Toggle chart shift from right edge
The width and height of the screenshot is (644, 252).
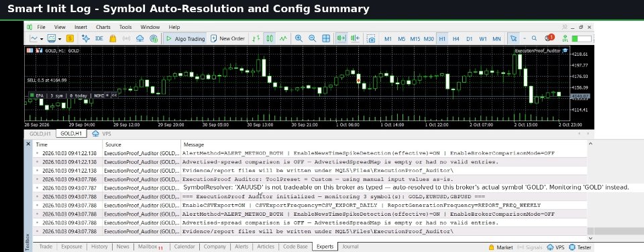pyautogui.click(x=355, y=38)
